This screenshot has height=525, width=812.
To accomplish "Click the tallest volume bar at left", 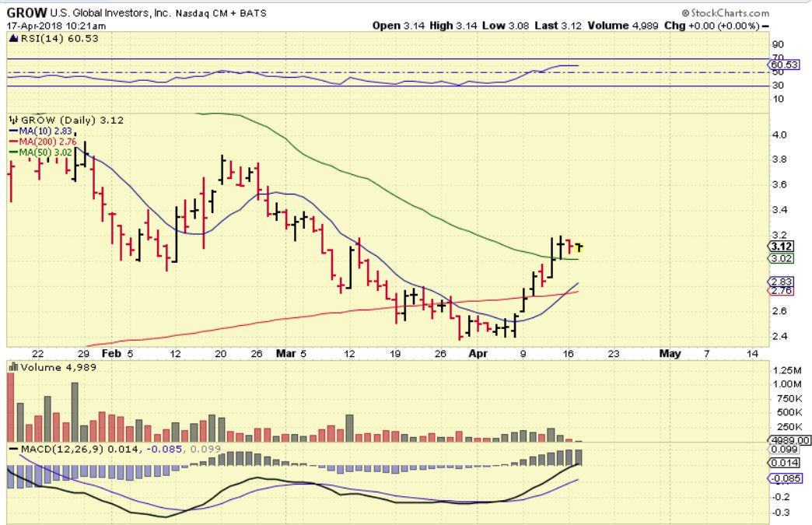I will 10,407.
